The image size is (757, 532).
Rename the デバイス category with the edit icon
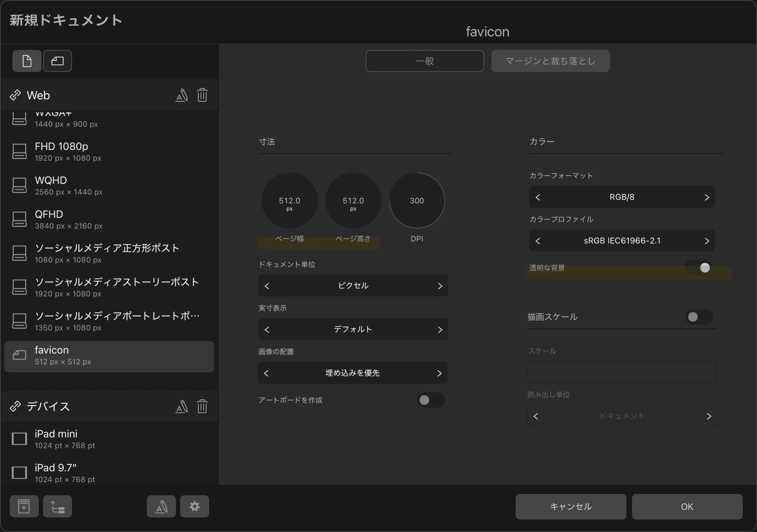pyautogui.click(x=181, y=406)
